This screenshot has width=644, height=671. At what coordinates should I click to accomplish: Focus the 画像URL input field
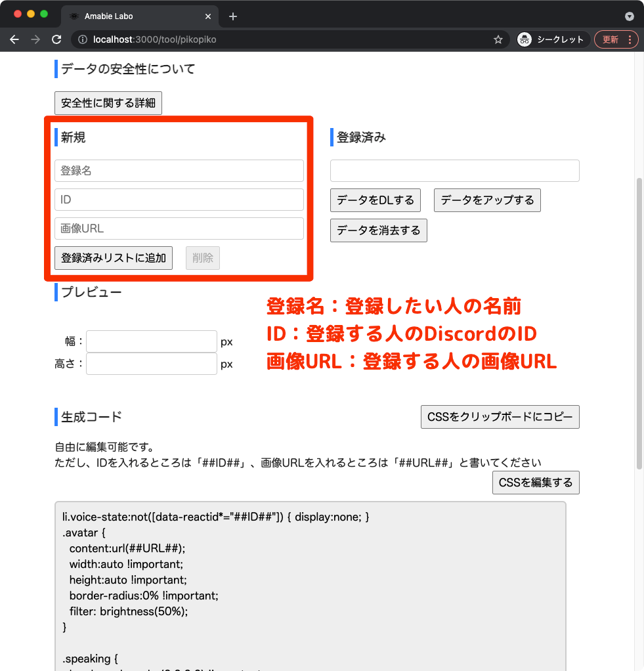point(179,228)
